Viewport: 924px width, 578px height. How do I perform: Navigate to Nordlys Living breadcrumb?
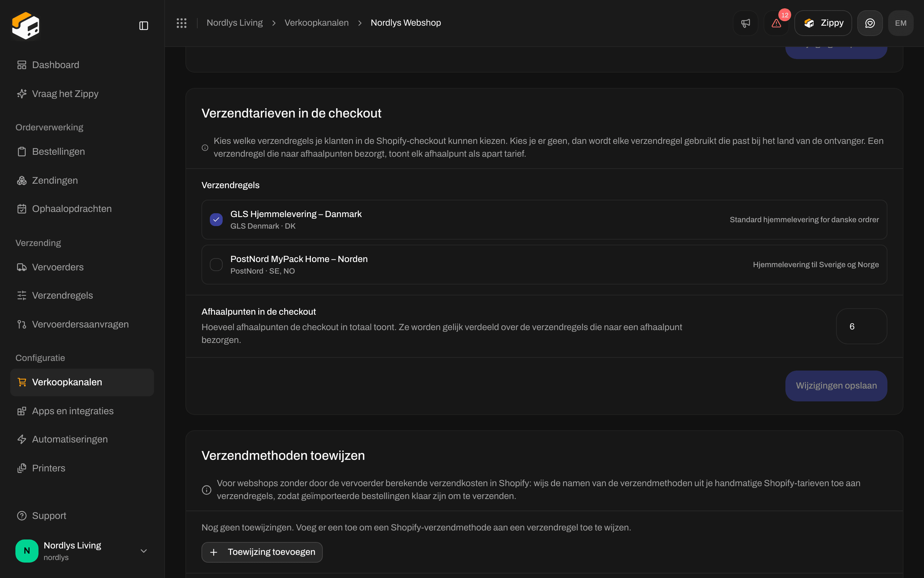point(235,23)
